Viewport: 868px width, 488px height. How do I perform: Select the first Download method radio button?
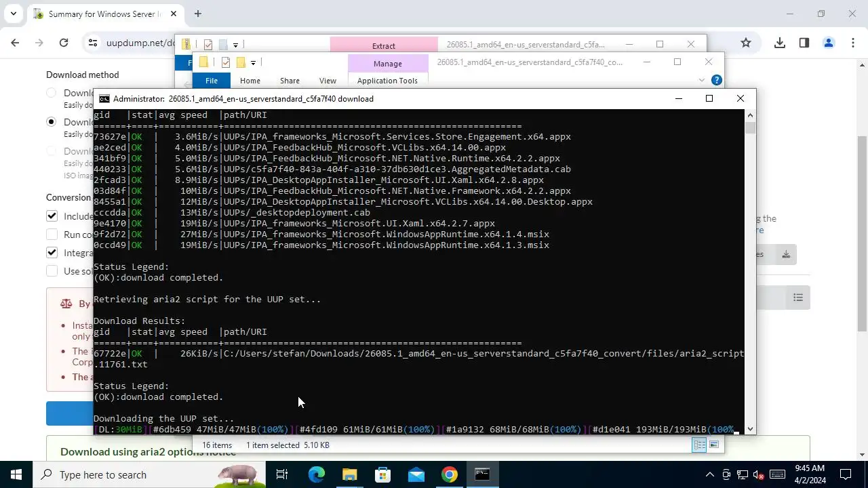click(52, 93)
